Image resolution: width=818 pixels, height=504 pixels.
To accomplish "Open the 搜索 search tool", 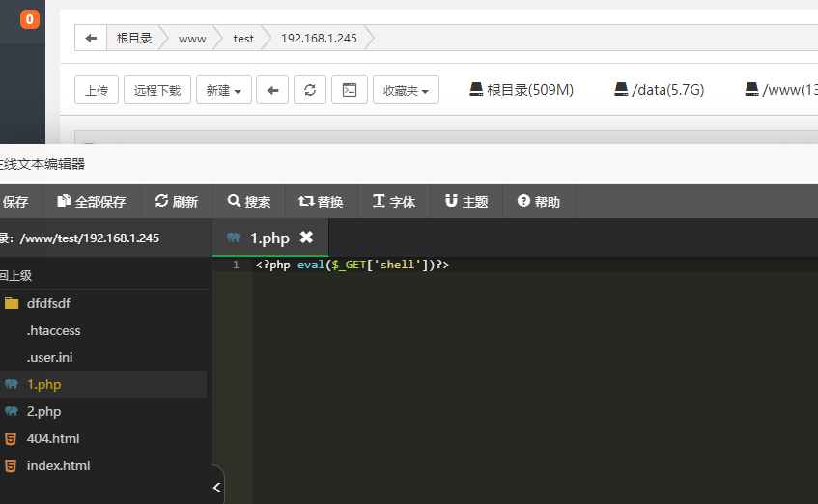I will (249, 202).
